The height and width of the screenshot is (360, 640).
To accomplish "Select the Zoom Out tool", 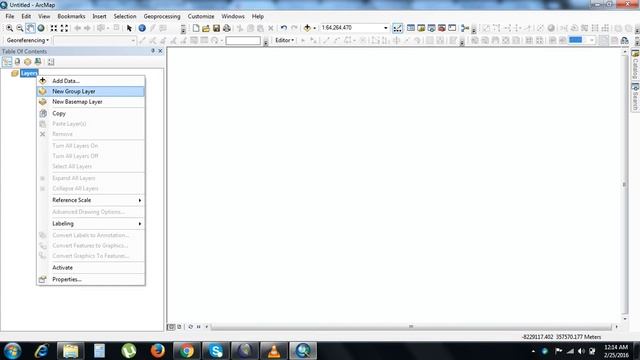I will coord(20,28).
